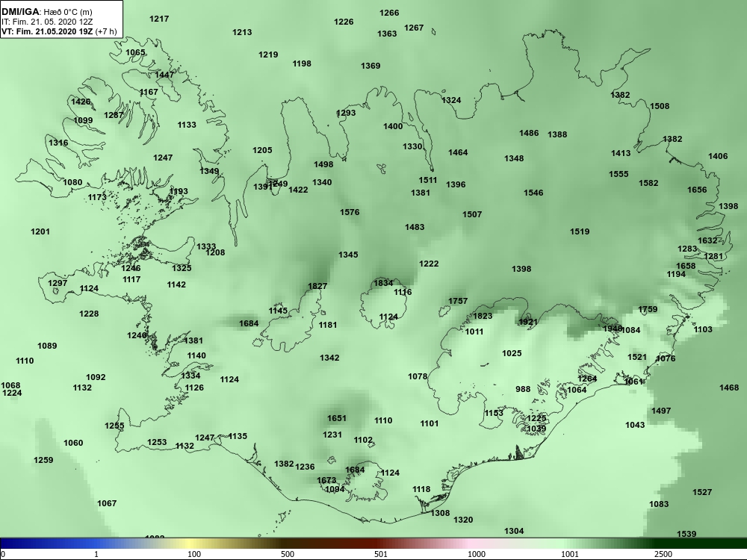Select the value 1133
The height and width of the screenshot is (560, 747).
coord(187,125)
